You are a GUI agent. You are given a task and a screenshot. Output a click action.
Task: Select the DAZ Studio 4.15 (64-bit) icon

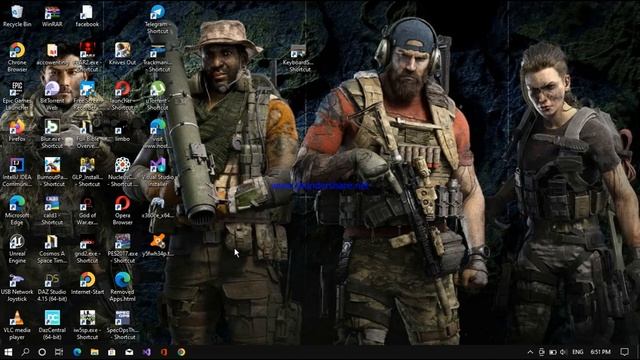[52, 287]
